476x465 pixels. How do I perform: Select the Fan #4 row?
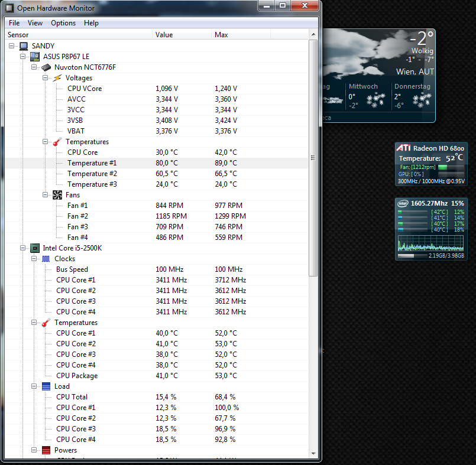156,237
